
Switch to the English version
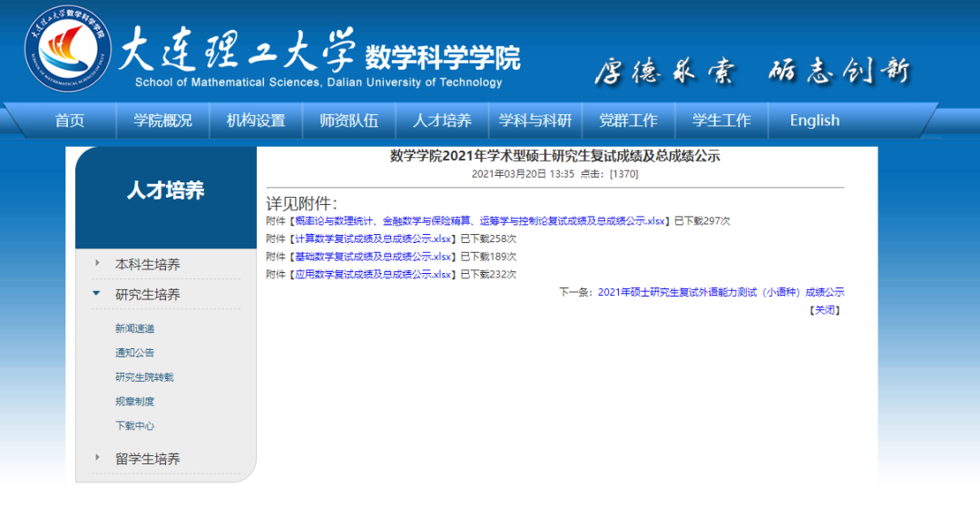click(814, 121)
